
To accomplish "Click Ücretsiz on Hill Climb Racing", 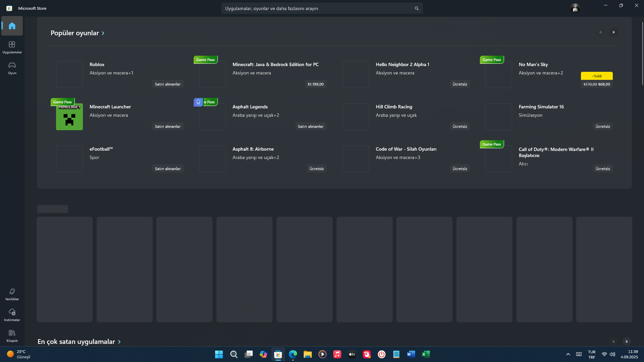I will [x=460, y=126].
